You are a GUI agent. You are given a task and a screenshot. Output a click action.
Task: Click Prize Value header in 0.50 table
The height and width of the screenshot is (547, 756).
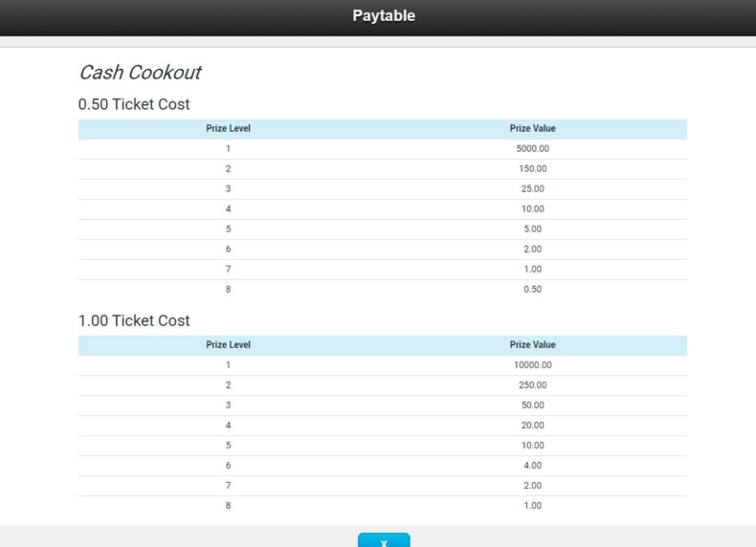tap(532, 128)
